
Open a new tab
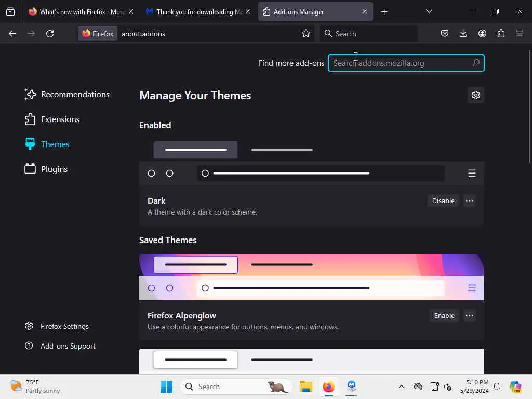coord(384,12)
